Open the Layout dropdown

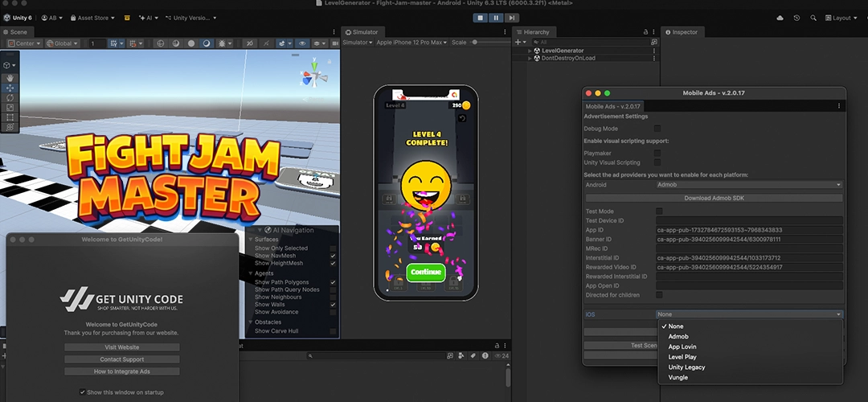841,18
